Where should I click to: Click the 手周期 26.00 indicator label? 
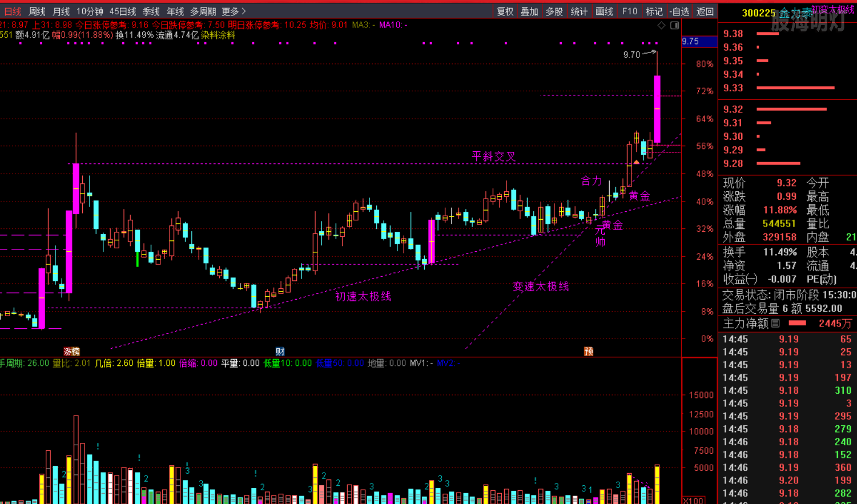pyautogui.click(x=25, y=363)
